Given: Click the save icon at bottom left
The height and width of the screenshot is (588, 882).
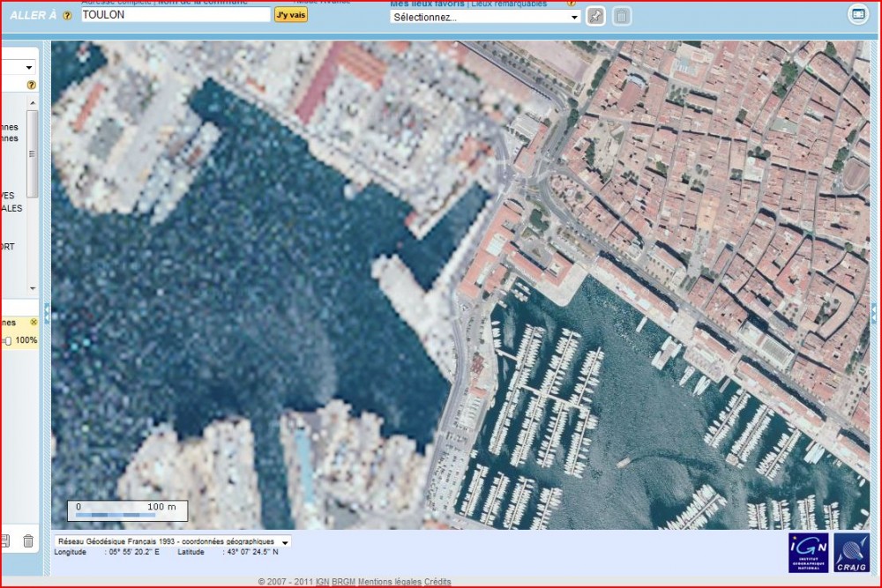Looking at the screenshot, I should click(x=4, y=540).
